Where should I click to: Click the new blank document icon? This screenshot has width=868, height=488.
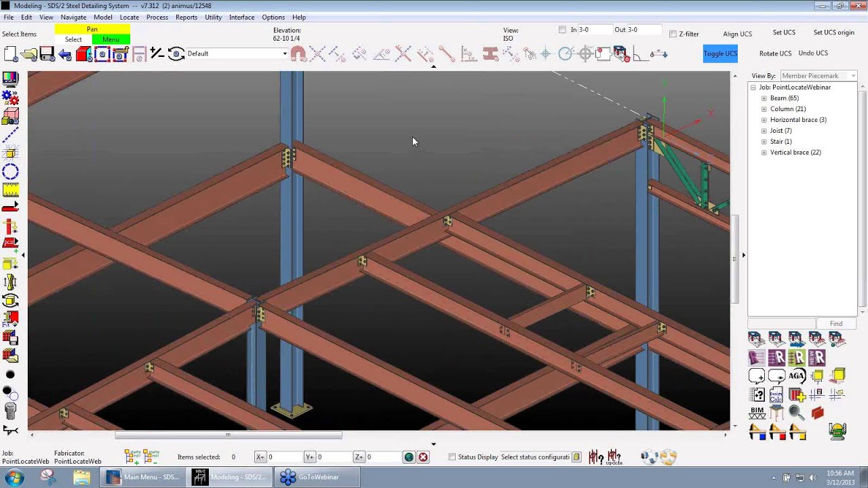pos(11,54)
